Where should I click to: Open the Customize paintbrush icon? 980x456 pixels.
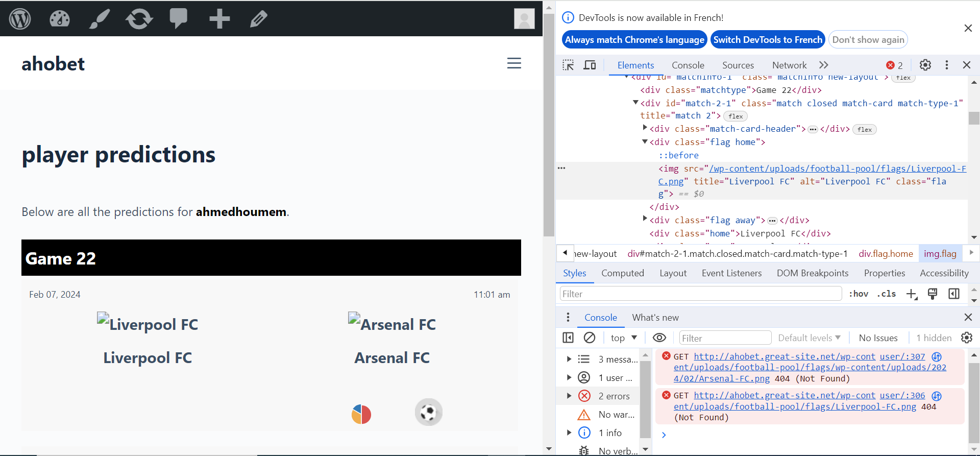point(99,19)
